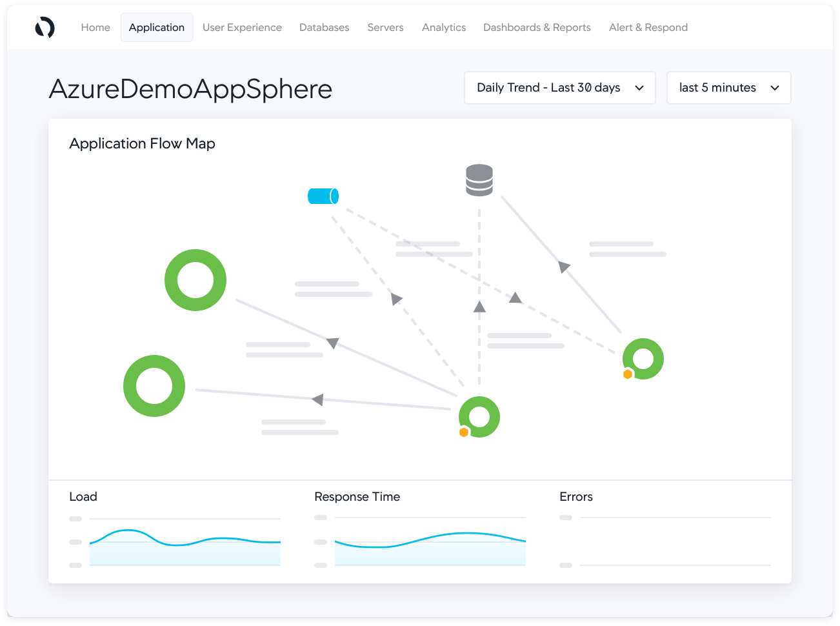
Task: Switch to Servers section
Action: 386,28
